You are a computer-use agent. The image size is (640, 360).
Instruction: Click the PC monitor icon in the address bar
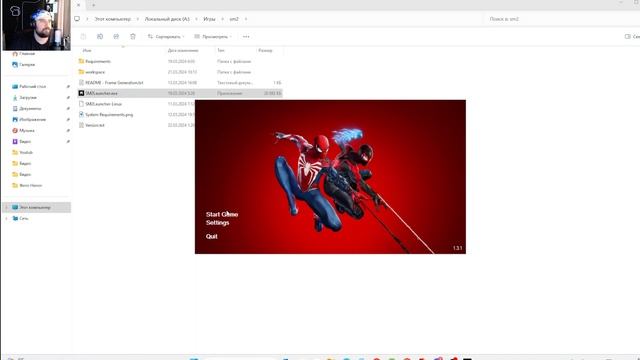77,19
